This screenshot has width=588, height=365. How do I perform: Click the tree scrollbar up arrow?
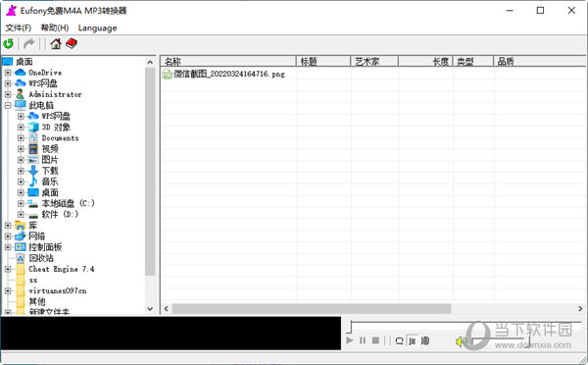(150, 62)
